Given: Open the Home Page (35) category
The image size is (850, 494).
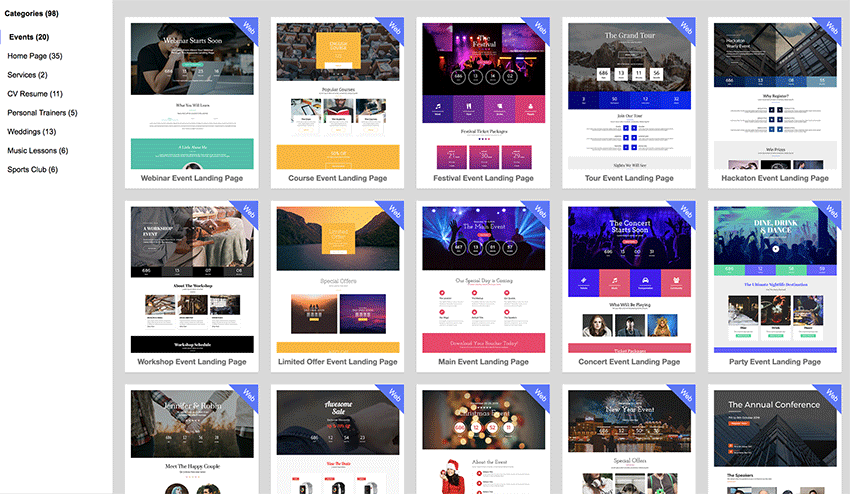Looking at the screenshot, I should 35,56.
